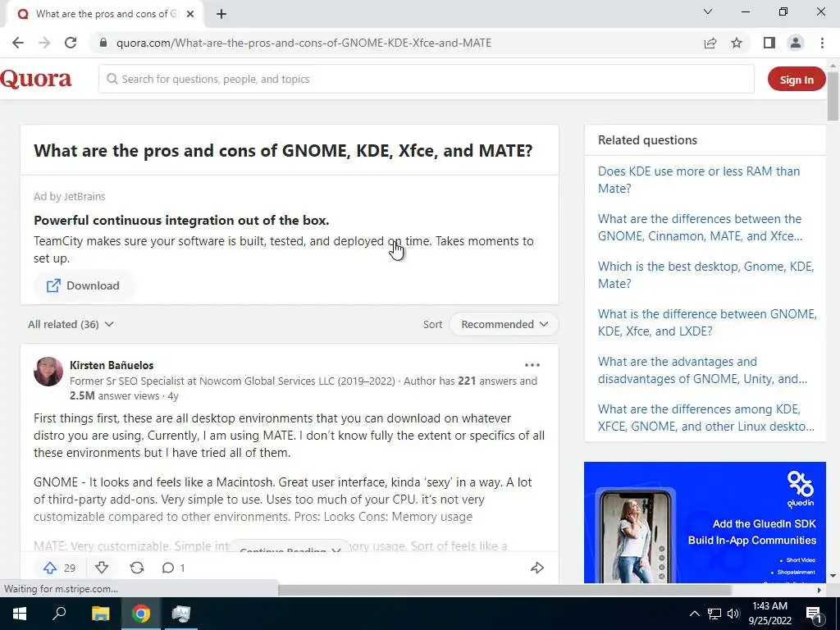
Task: Open comments on the answer
Action: tap(173, 568)
